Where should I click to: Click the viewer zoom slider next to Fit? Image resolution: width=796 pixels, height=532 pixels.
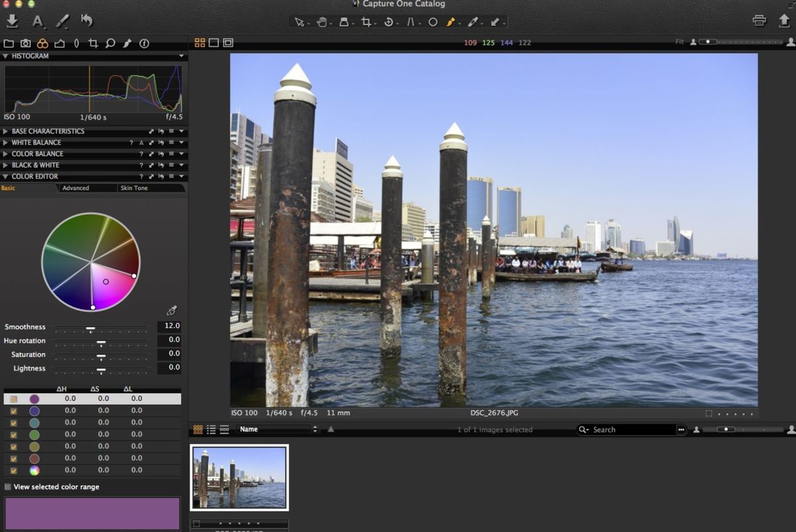[x=740, y=42]
